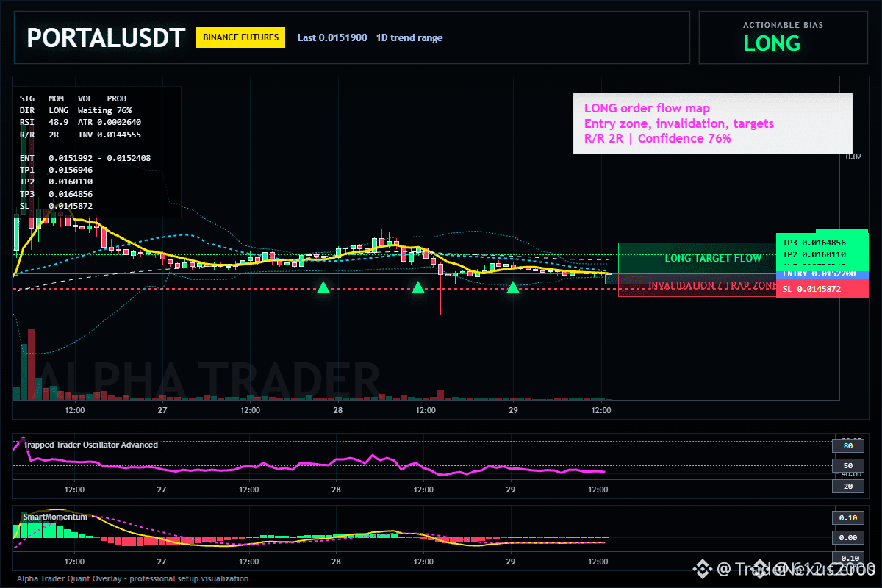The height and width of the screenshot is (588, 882).
Task: Click the red SL 0.0145872 price tag
Action: (x=822, y=289)
